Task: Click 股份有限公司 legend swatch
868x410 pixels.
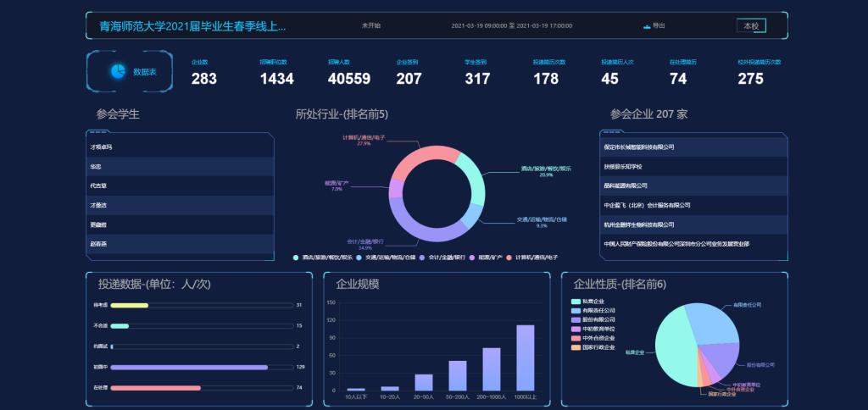Action: [576, 319]
